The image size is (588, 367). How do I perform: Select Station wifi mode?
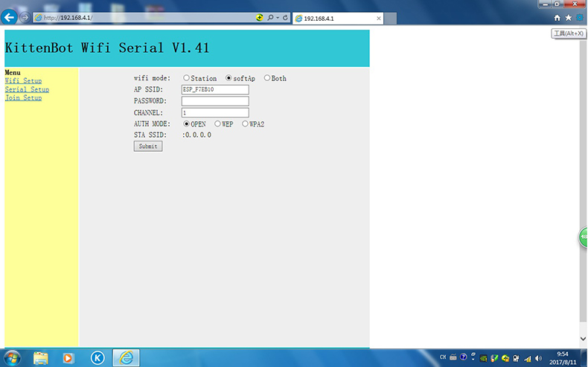click(x=186, y=78)
